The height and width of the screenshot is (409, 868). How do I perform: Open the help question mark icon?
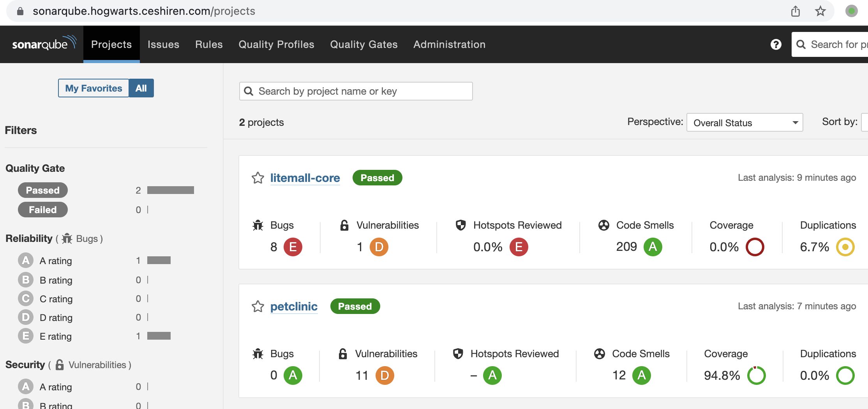pyautogui.click(x=776, y=44)
